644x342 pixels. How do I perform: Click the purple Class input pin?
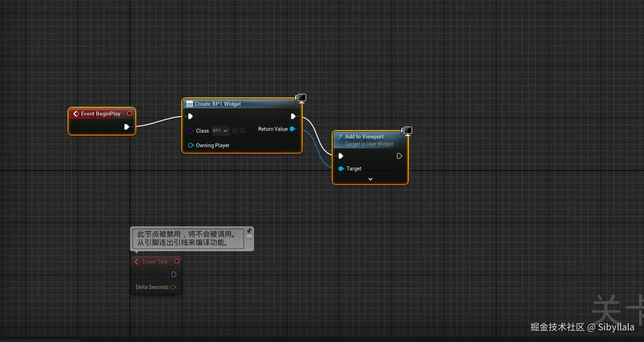191,131
